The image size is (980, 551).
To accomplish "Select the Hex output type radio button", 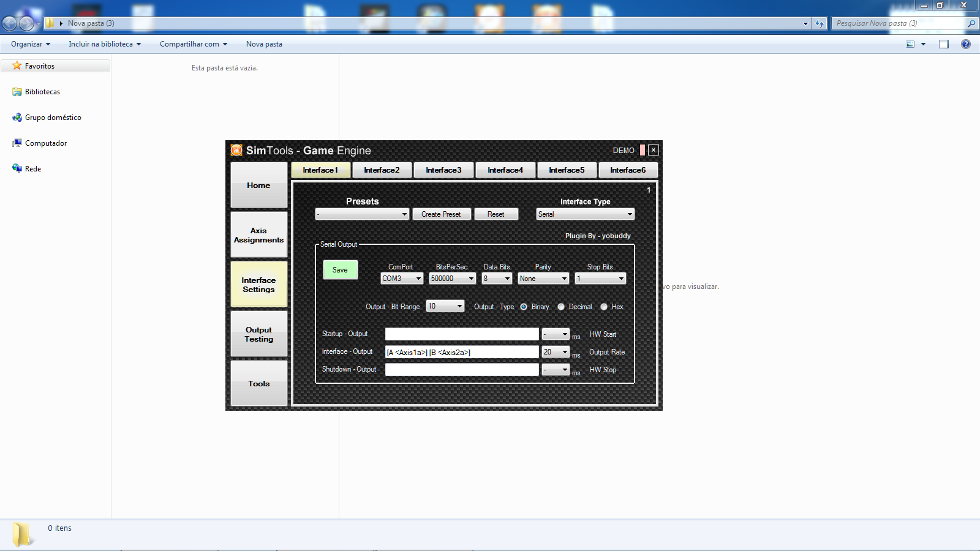I will pos(604,307).
